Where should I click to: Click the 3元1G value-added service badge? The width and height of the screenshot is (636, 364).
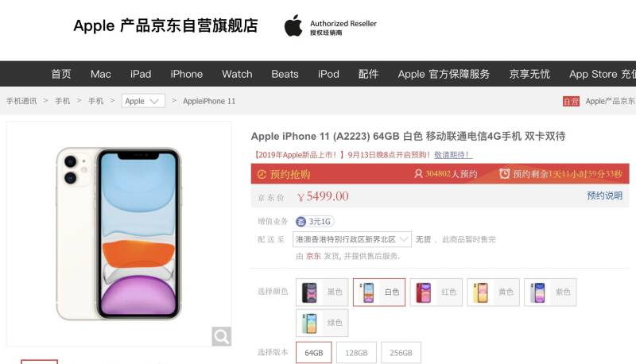[x=315, y=221]
